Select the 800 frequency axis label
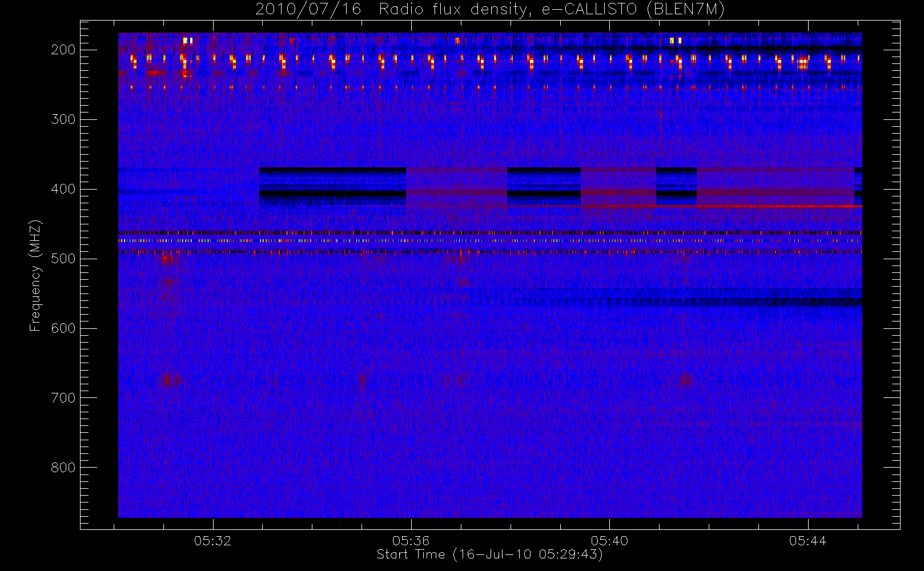The image size is (924, 571). coord(63,468)
